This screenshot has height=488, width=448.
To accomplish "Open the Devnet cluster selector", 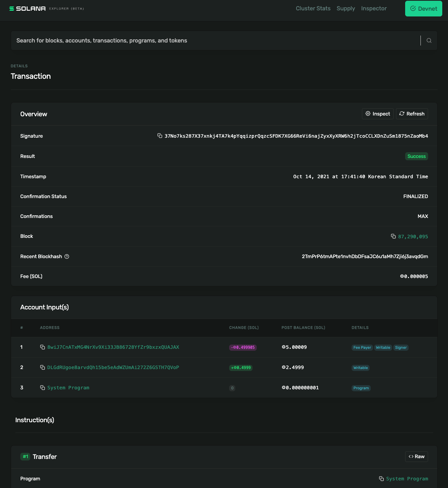I will [x=424, y=8].
